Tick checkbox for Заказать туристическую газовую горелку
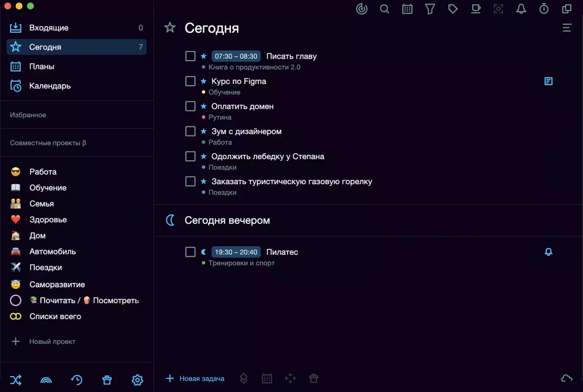This screenshot has height=392, width=583. [x=190, y=181]
